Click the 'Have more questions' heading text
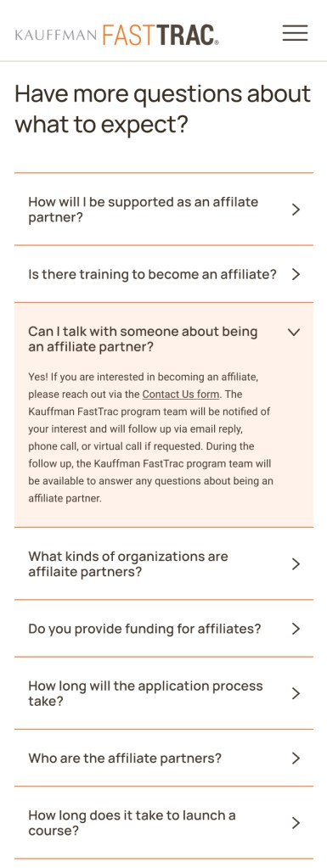The height and width of the screenshot is (868, 327). tap(162, 109)
